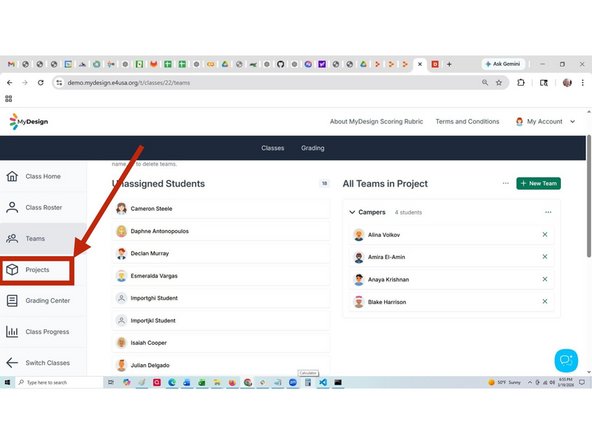Collapse the Campers team chevron
Screen dimensions: 592x444
(352, 212)
